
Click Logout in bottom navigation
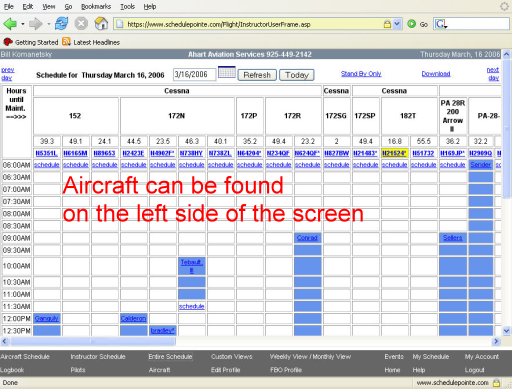(475, 370)
